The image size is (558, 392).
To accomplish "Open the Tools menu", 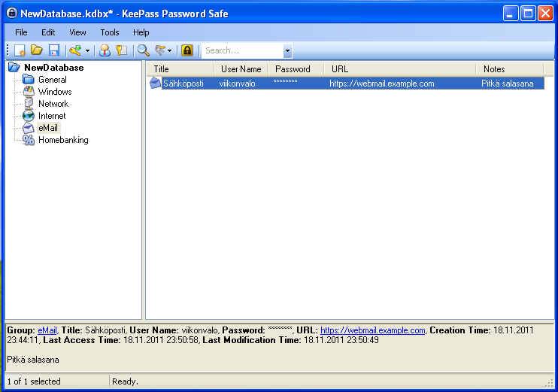I will 110,32.
